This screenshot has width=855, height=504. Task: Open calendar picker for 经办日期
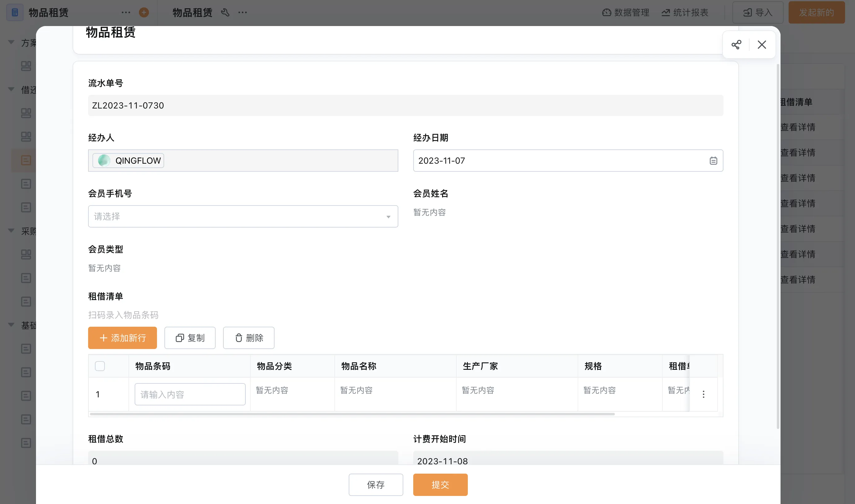pos(713,161)
